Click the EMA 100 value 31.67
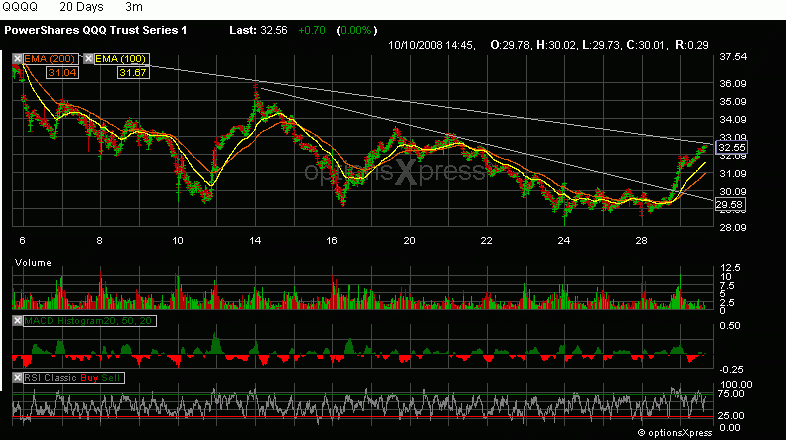Viewport: 786px width, 440px height. [133, 73]
